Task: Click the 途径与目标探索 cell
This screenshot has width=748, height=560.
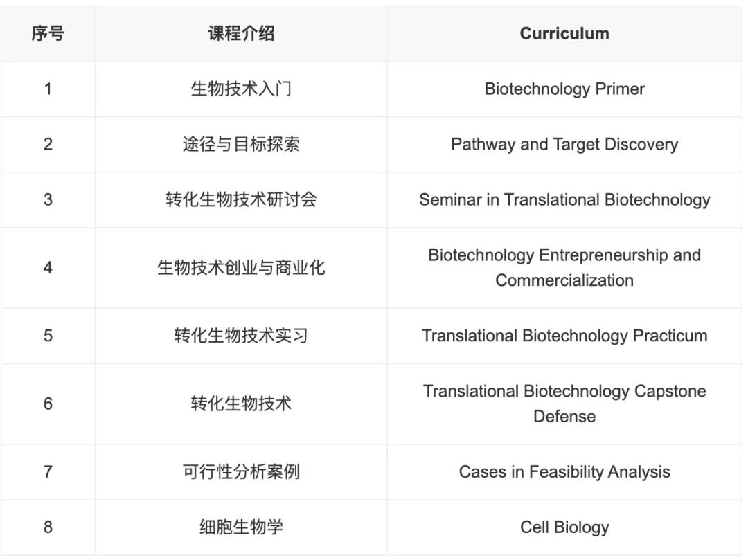Action: (241, 145)
